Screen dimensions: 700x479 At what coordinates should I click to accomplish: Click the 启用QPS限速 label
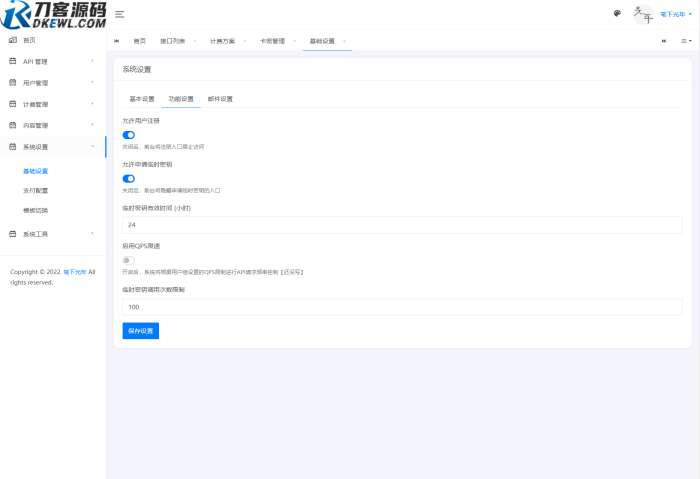141,246
